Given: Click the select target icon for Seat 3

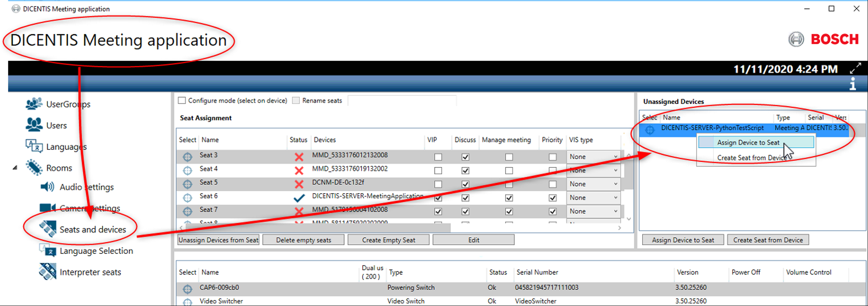Looking at the screenshot, I should pos(187,156).
